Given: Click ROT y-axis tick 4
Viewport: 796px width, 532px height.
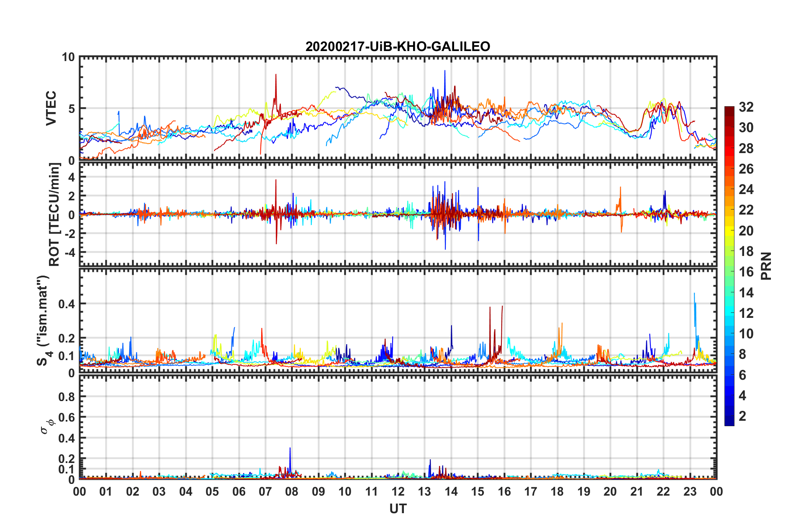Looking at the screenshot, I should click(72, 177).
